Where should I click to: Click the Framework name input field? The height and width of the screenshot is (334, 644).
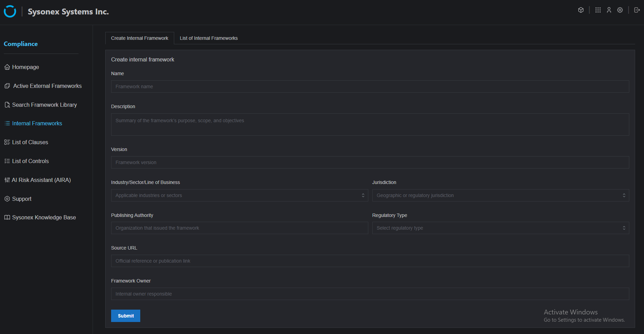(x=370, y=87)
